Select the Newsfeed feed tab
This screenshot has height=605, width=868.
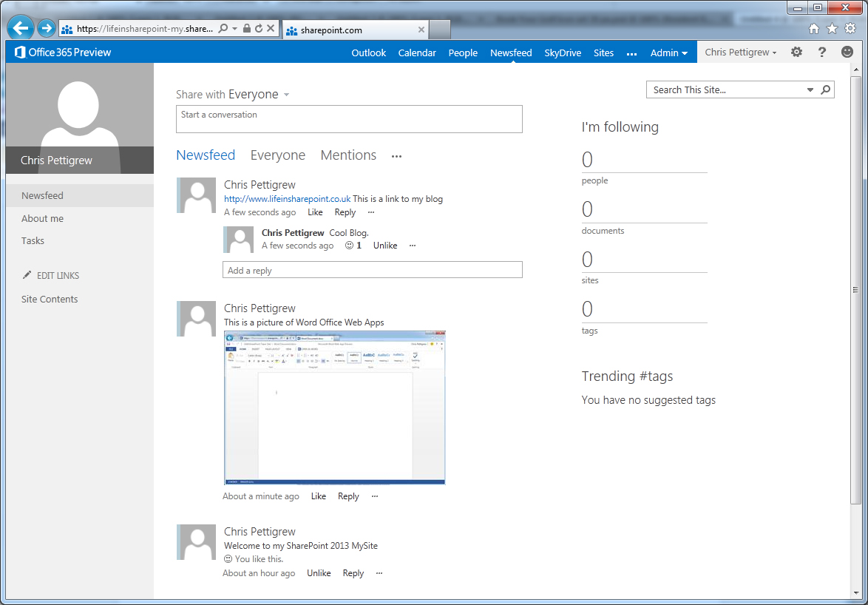coord(206,155)
